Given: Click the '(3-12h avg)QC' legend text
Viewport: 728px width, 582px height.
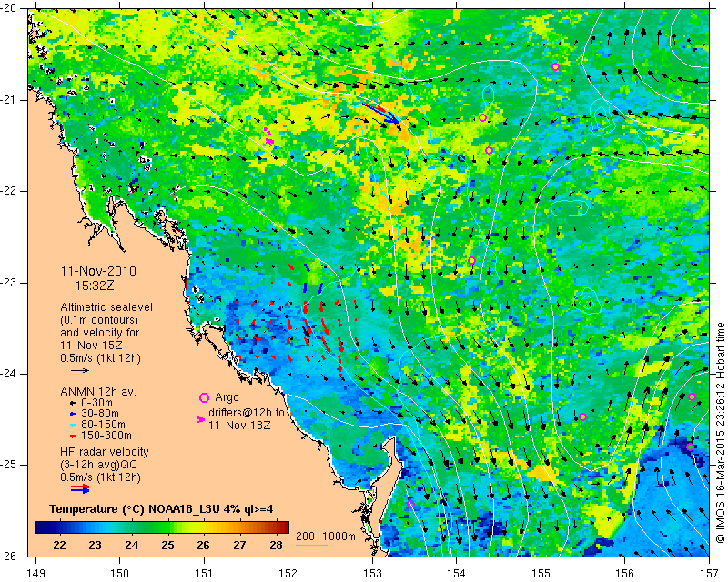Looking at the screenshot, I should coord(98,465).
